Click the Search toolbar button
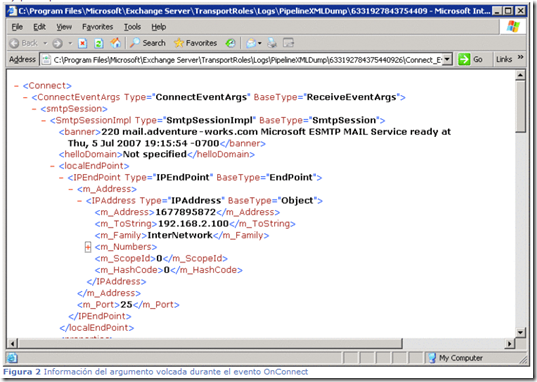Image resolution: width=537 pixels, height=382 pixels. coord(147,43)
